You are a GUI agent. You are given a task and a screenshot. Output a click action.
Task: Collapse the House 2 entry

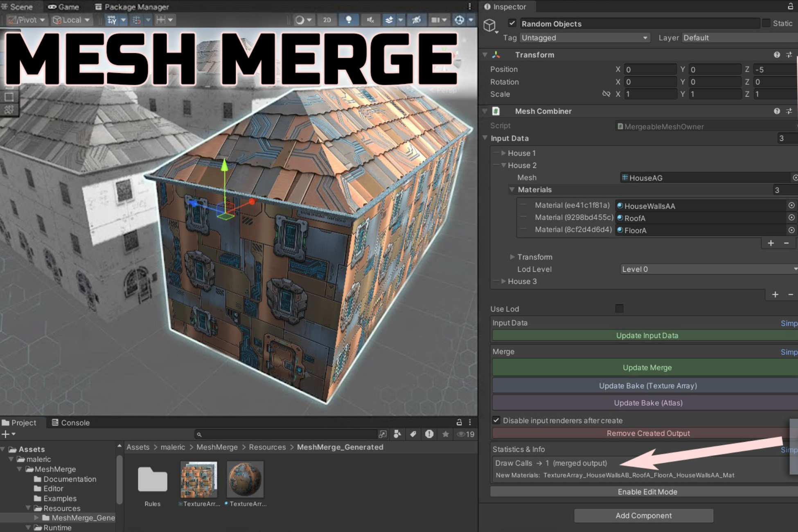tap(504, 165)
